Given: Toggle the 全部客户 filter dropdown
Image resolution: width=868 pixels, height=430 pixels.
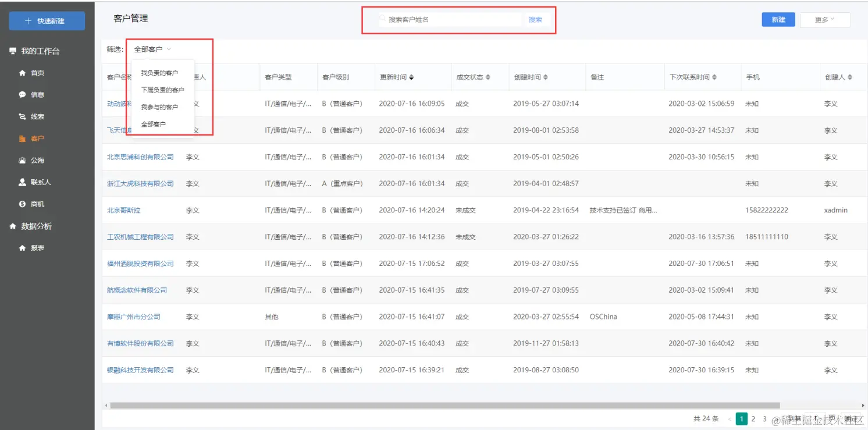Looking at the screenshot, I should pos(152,49).
